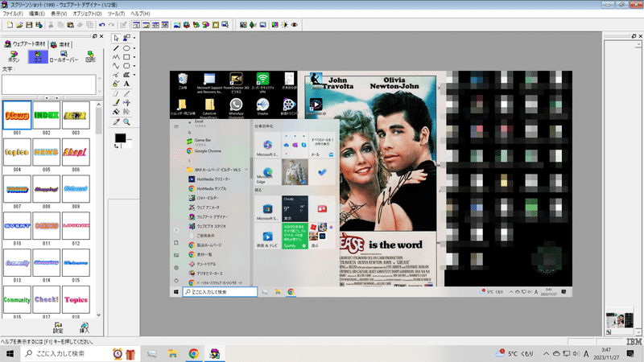
Task: Expand dropdown arrow beside the rectangle tool
Action: point(134,57)
